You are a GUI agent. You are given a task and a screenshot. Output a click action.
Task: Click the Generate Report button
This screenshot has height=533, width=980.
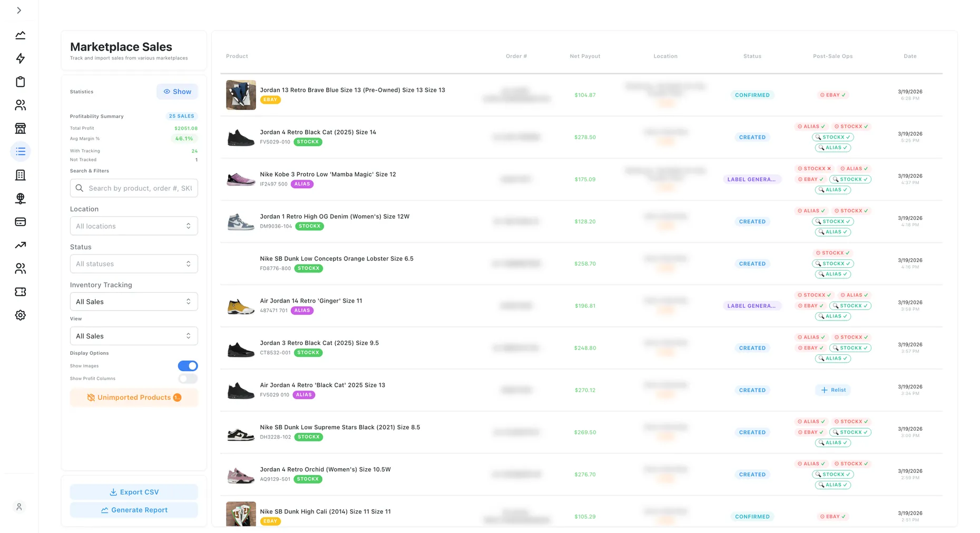point(134,510)
